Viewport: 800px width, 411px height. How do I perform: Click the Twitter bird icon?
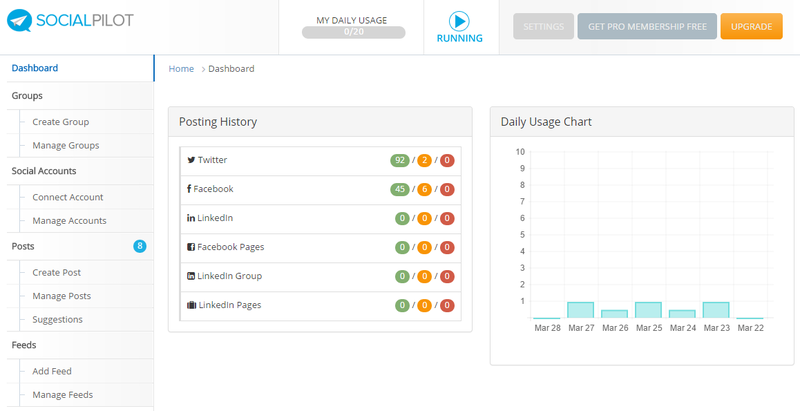[x=191, y=160]
